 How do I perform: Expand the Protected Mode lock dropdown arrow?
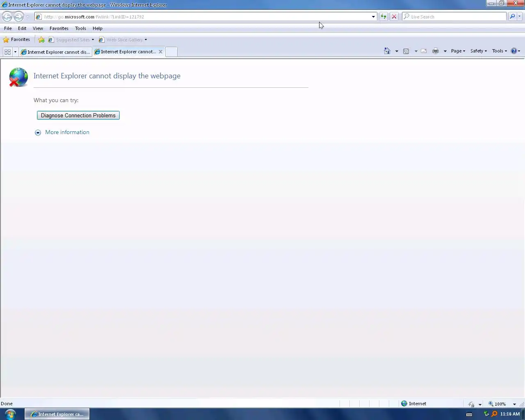point(480,404)
